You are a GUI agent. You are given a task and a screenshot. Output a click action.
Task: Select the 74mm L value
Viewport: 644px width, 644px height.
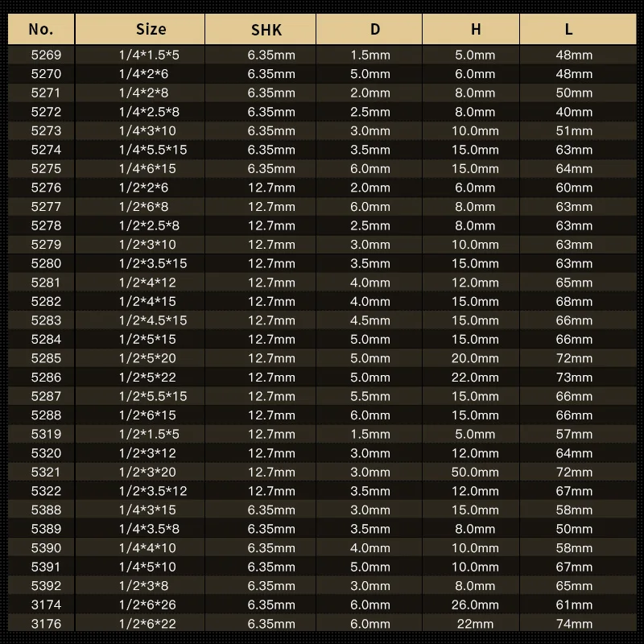[x=574, y=624]
